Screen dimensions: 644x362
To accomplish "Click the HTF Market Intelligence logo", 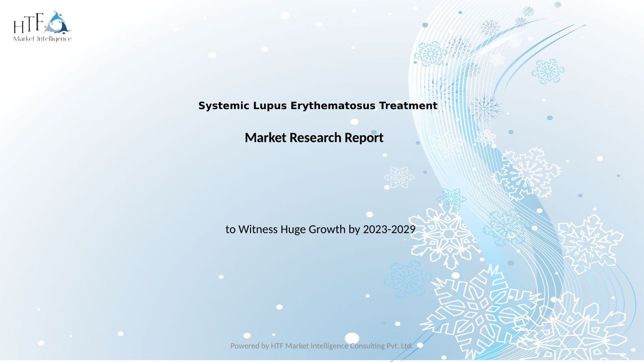I will point(42,26).
